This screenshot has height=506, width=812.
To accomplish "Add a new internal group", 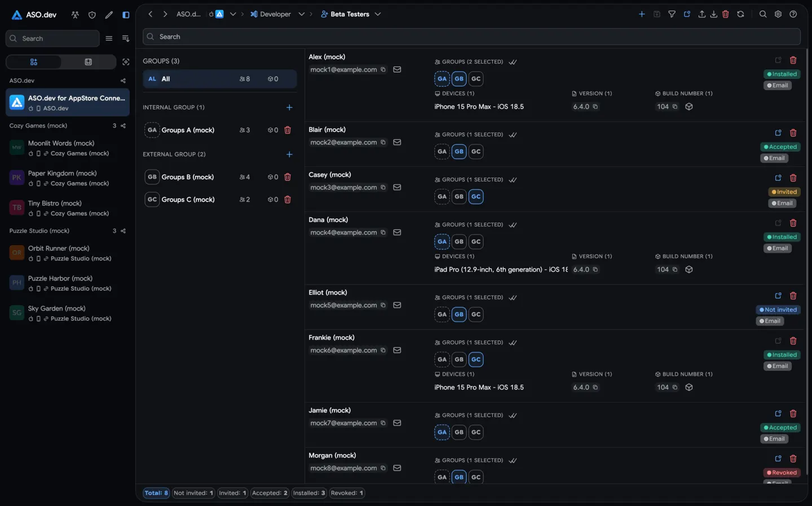I will click(289, 108).
